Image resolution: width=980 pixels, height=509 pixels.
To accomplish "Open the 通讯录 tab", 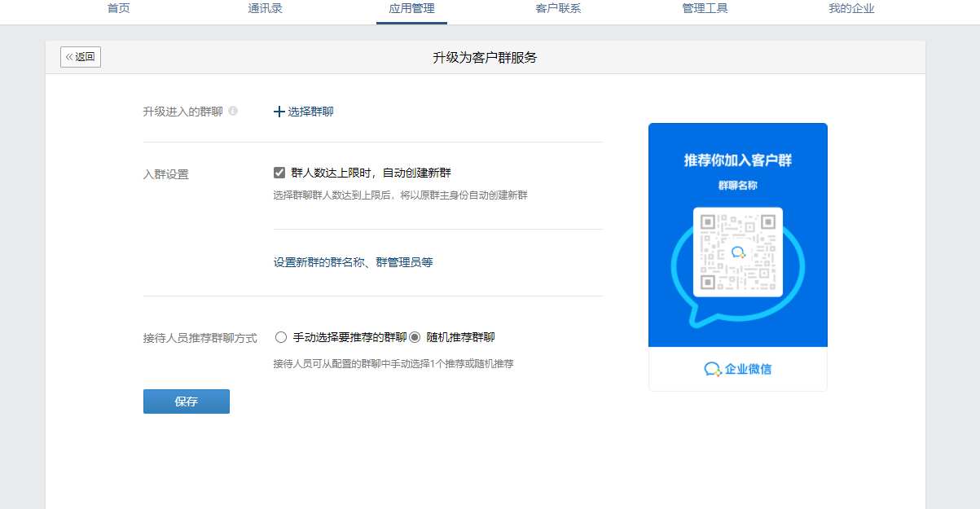I will pos(266,9).
